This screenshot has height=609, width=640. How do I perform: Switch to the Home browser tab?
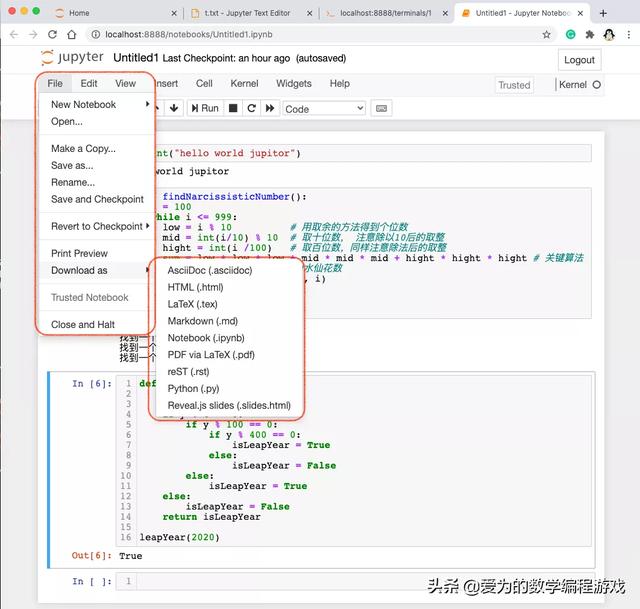[x=116, y=13]
